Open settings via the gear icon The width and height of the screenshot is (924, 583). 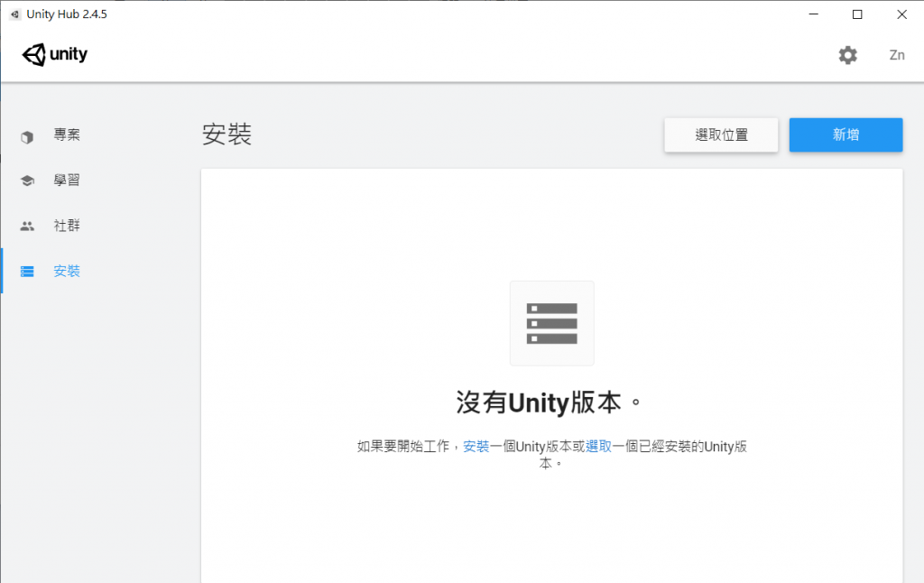click(847, 55)
